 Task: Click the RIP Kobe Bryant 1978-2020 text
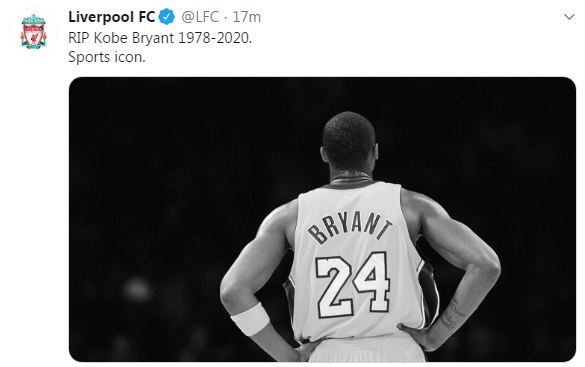pos(160,38)
